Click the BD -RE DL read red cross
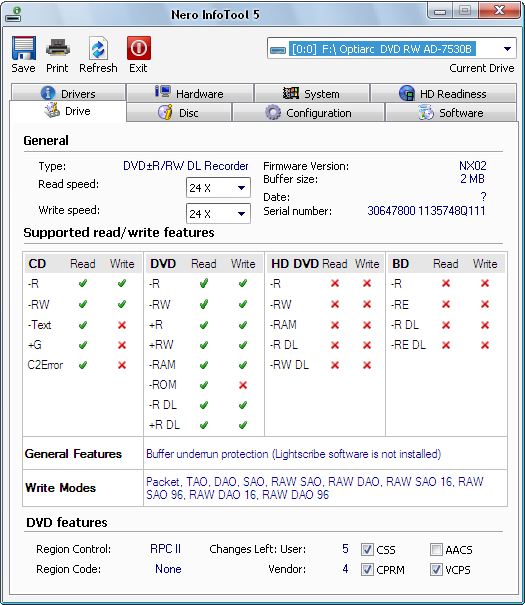The height and width of the screenshot is (605, 525). pyautogui.click(x=446, y=345)
